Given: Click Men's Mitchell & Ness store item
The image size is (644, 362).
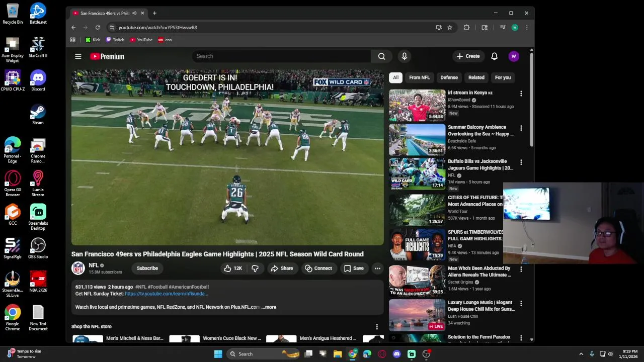Looking at the screenshot, I should coord(118,339).
